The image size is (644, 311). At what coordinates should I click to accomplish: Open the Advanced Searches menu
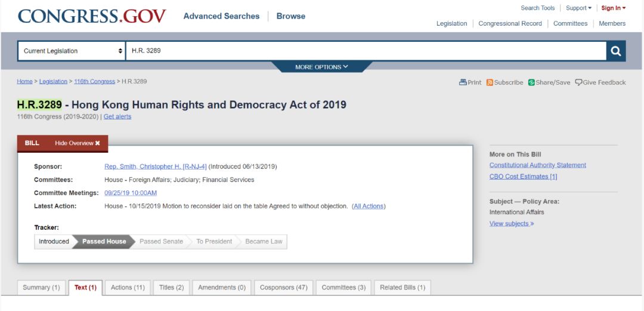point(221,16)
